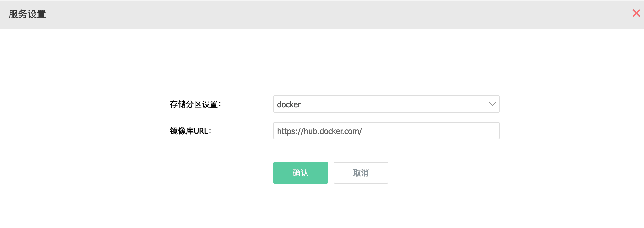
Task: Close the 服务设置 dialog with red X
Action: [x=636, y=13]
